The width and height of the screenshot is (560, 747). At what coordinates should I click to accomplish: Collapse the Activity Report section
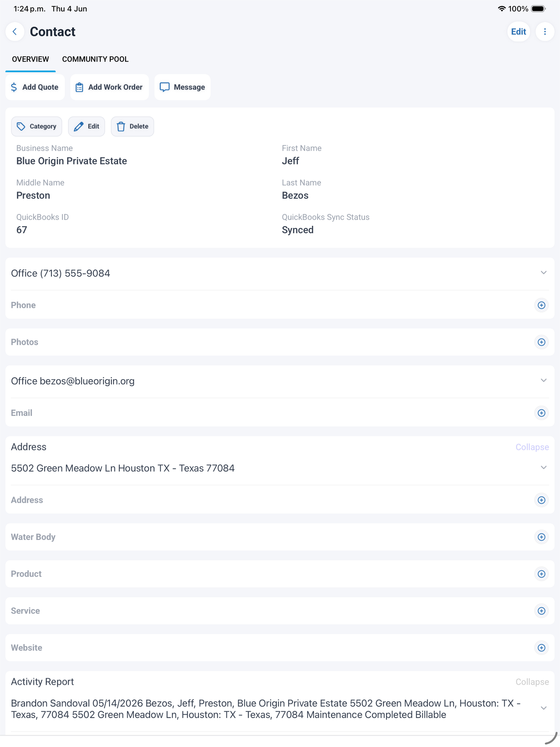point(532,682)
